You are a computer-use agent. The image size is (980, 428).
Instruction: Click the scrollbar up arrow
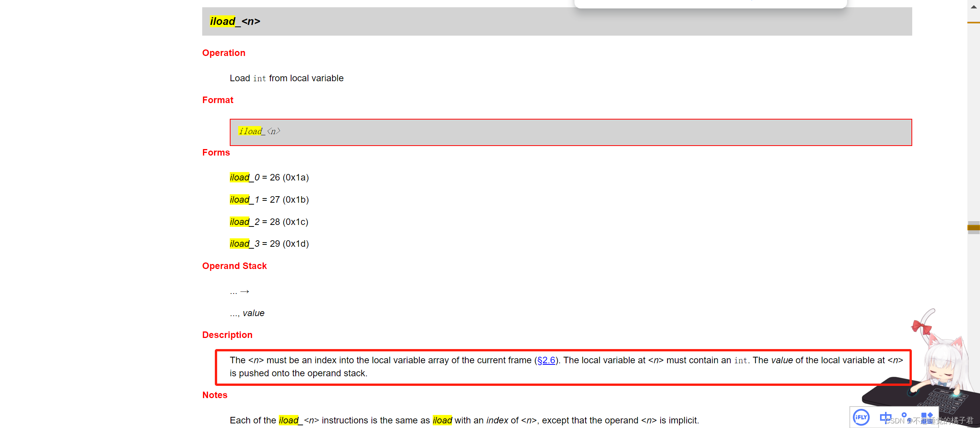click(973, 7)
